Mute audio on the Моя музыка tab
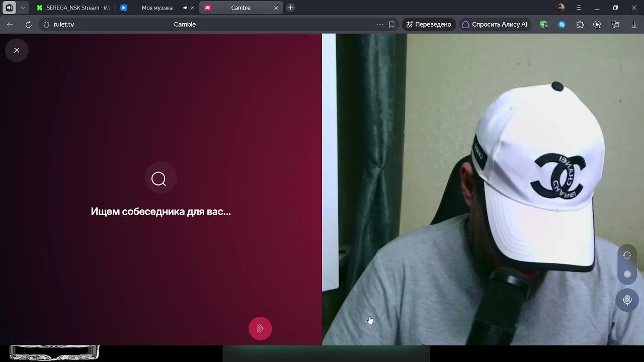The image size is (644, 362). (x=185, y=8)
